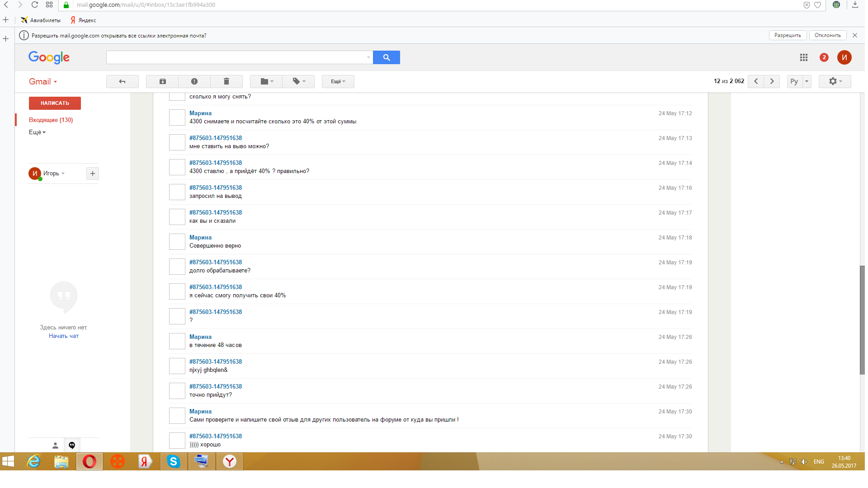Open Skype from the taskbar
Image resolution: width=868 pixels, height=488 pixels.
click(x=173, y=461)
